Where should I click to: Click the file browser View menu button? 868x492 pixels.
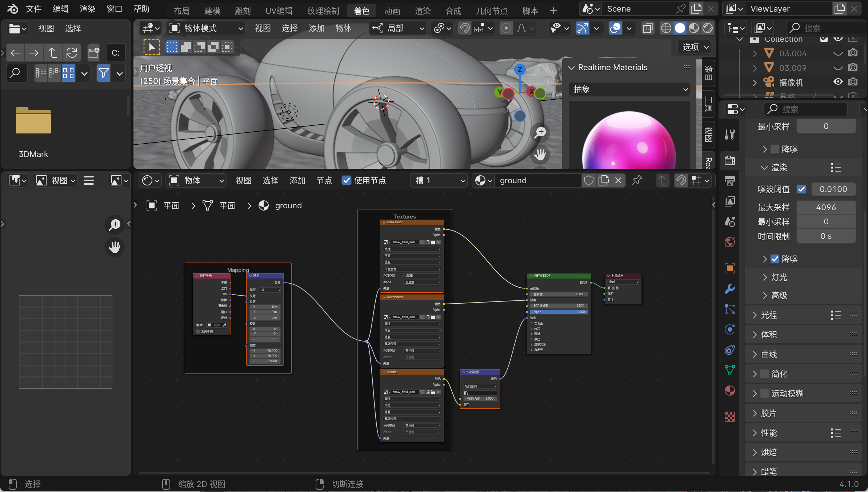tap(46, 28)
